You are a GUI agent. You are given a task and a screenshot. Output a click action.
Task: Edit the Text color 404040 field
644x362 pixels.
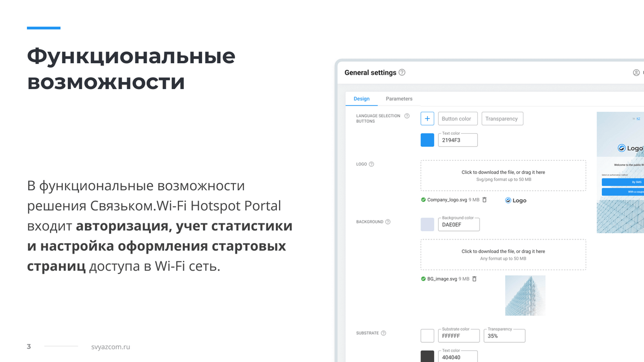click(x=457, y=356)
